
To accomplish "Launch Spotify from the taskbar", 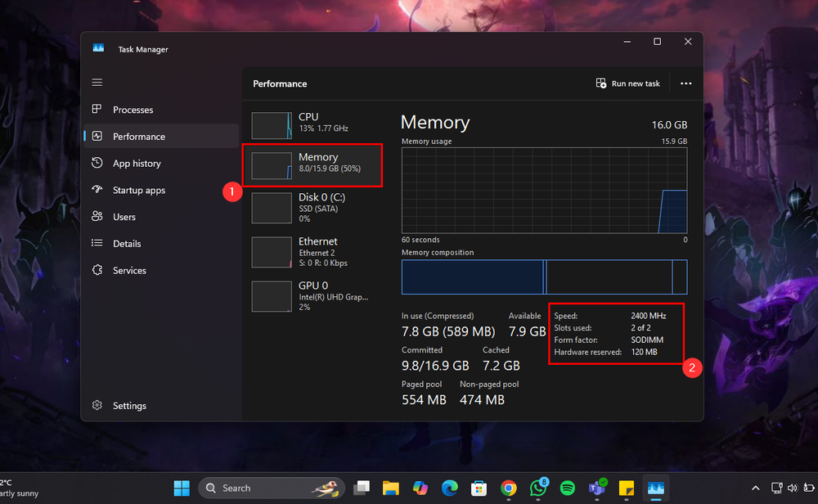I will point(569,487).
